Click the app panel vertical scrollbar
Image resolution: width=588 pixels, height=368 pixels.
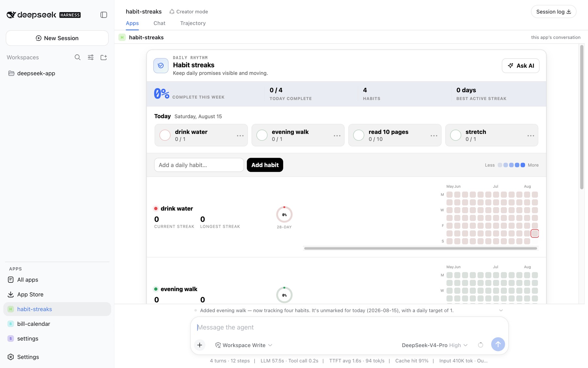pos(582,117)
